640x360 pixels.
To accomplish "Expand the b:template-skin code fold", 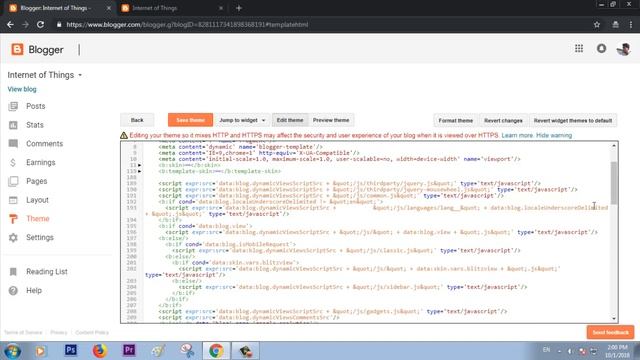I will 140,171.
